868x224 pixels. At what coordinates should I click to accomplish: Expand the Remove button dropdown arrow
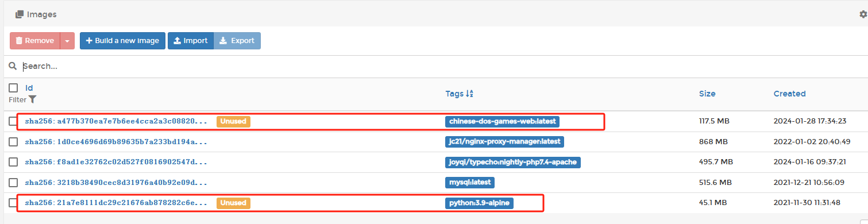[x=67, y=41]
